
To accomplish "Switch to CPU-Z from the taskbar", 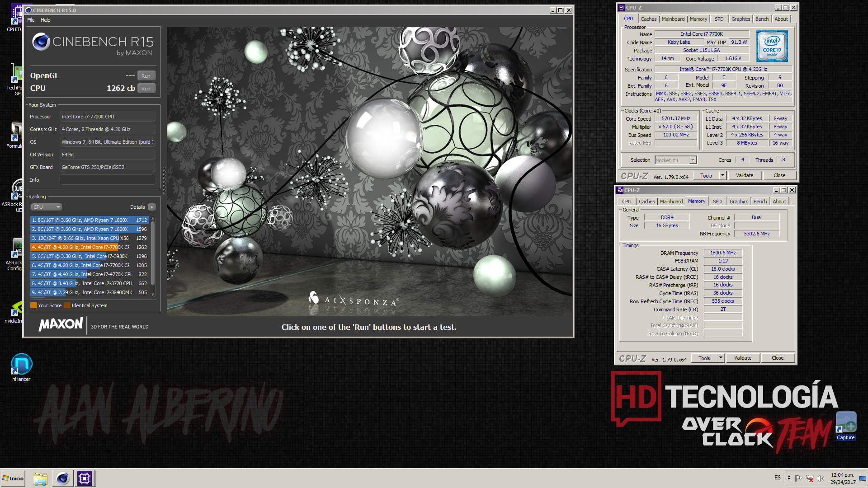I will [85, 479].
